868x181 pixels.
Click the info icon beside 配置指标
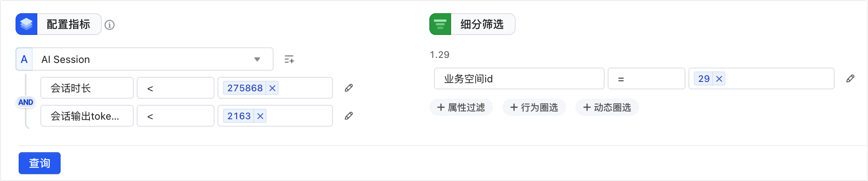coord(110,25)
